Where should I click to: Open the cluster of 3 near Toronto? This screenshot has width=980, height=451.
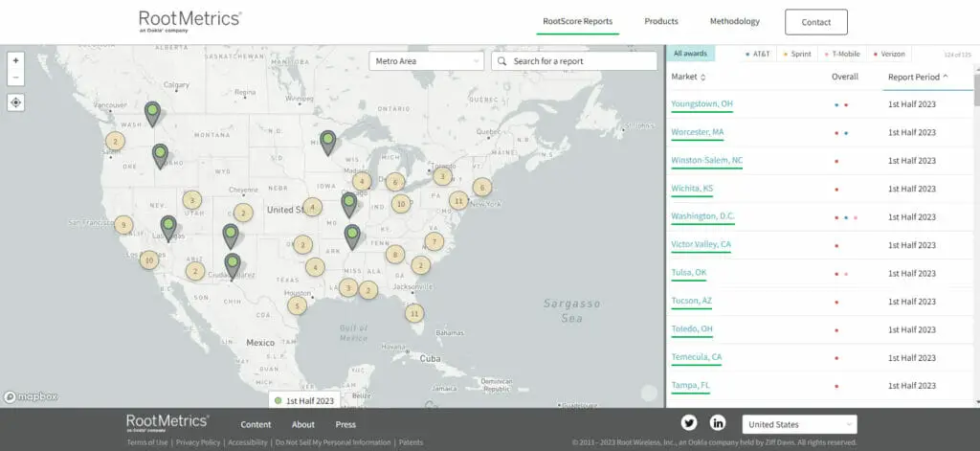[442, 176]
